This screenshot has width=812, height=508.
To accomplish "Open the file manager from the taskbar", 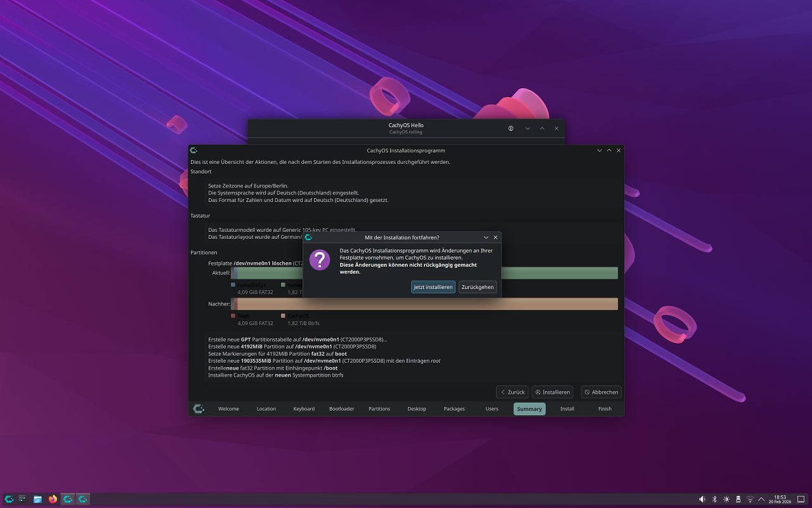I will [x=37, y=499].
